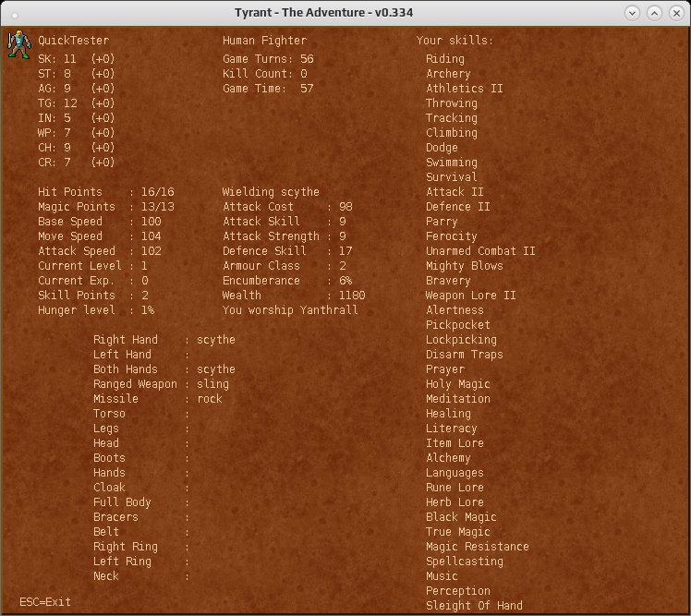Select the 'Weapon Lore II' skill
This screenshot has height=616, width=691.
click(470, 296)
